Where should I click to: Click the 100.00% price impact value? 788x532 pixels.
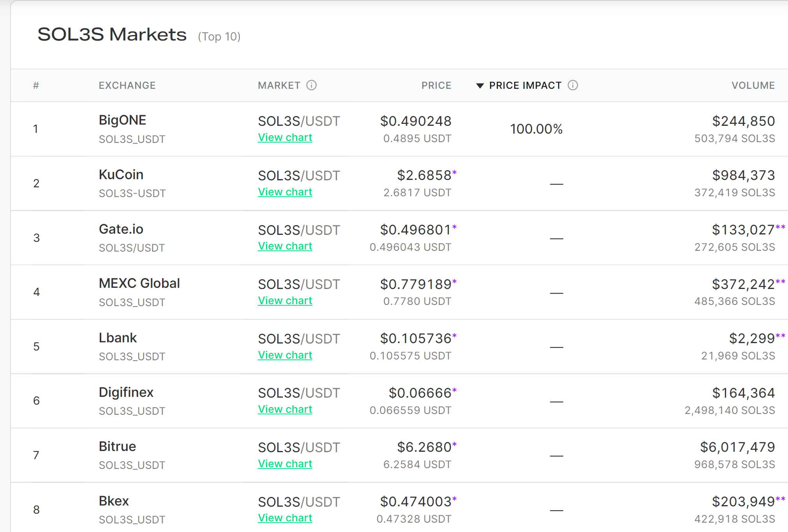[536, 129]
